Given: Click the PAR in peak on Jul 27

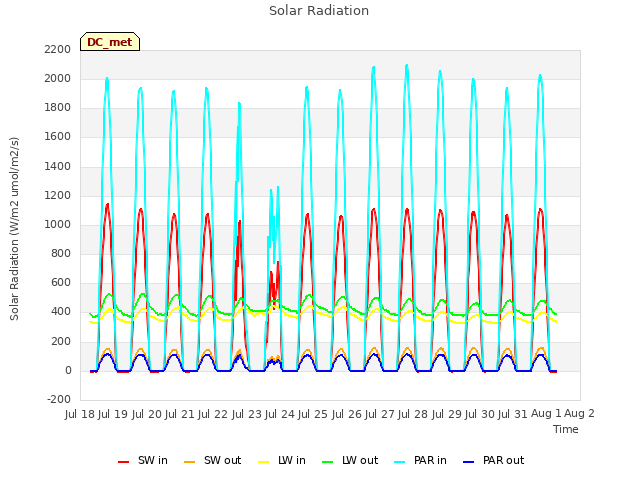Looking at the screenshot, I should point(407,66).
